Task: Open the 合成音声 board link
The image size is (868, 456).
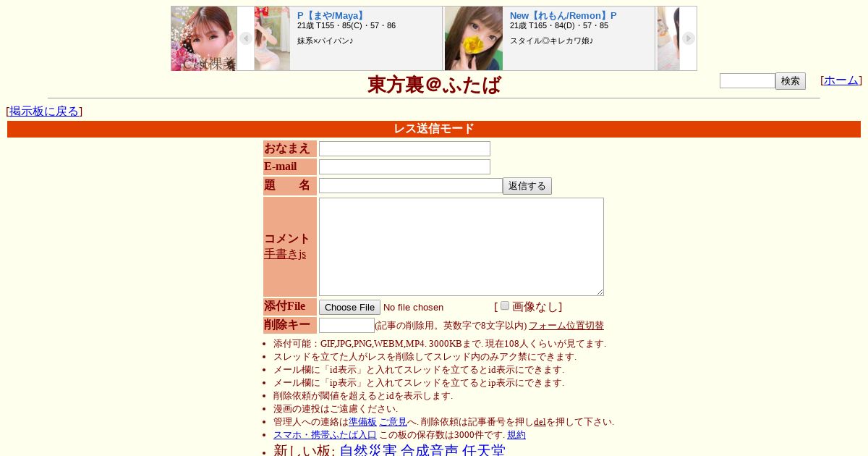Action: [x=430, y=450]
